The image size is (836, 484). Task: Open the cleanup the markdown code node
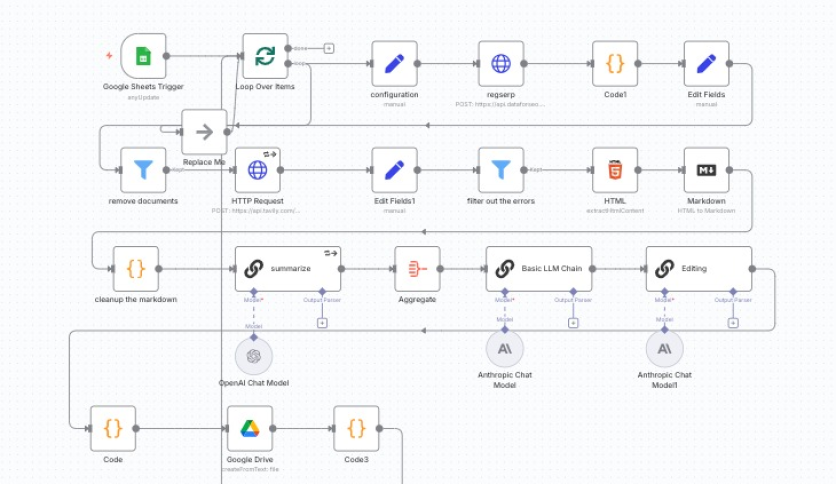tap(135, 269)
